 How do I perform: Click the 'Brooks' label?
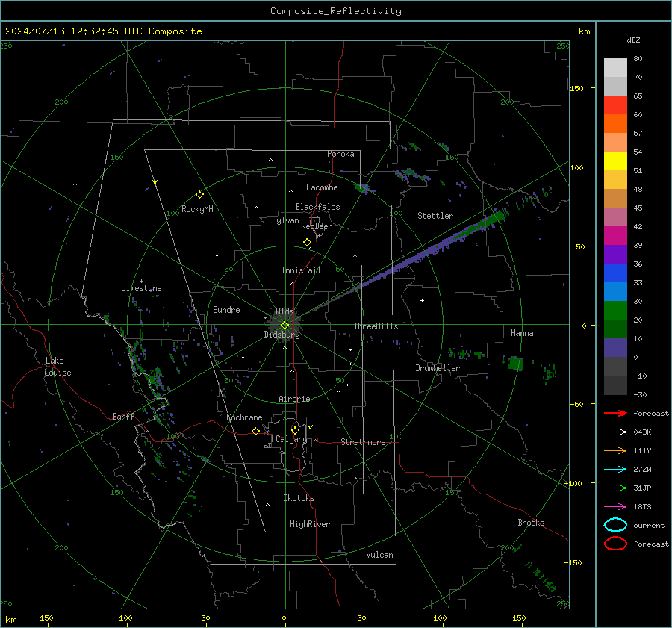click(531, 523)
